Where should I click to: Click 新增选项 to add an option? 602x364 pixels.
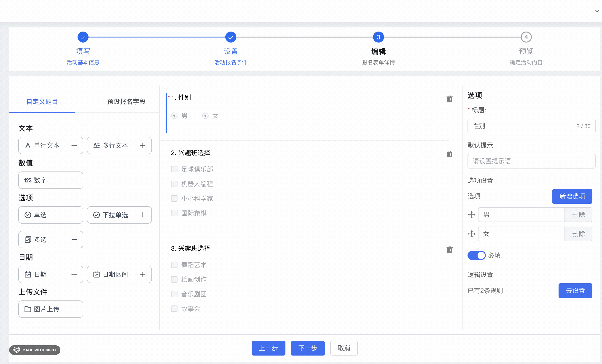pos(572,196)
